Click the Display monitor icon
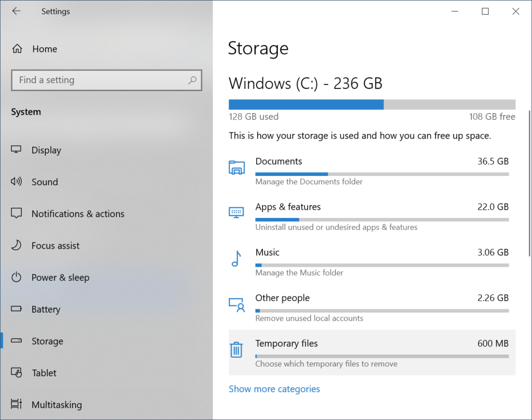The height and width of the screenshot is (420, 532). 16,150
